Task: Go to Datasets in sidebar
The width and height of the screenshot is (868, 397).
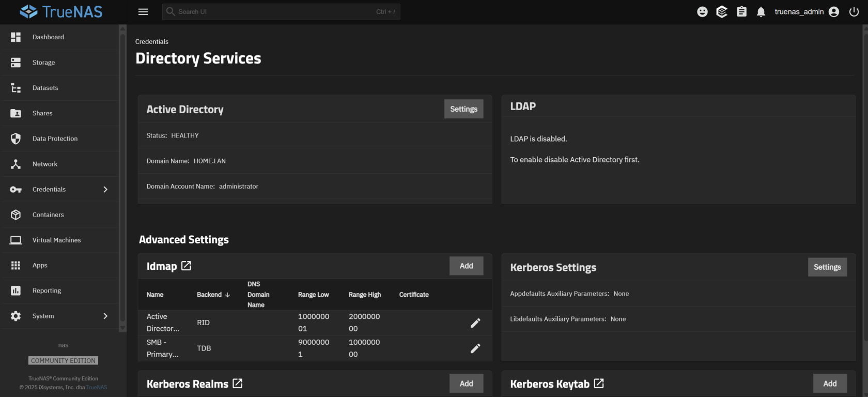Action: 45,88
